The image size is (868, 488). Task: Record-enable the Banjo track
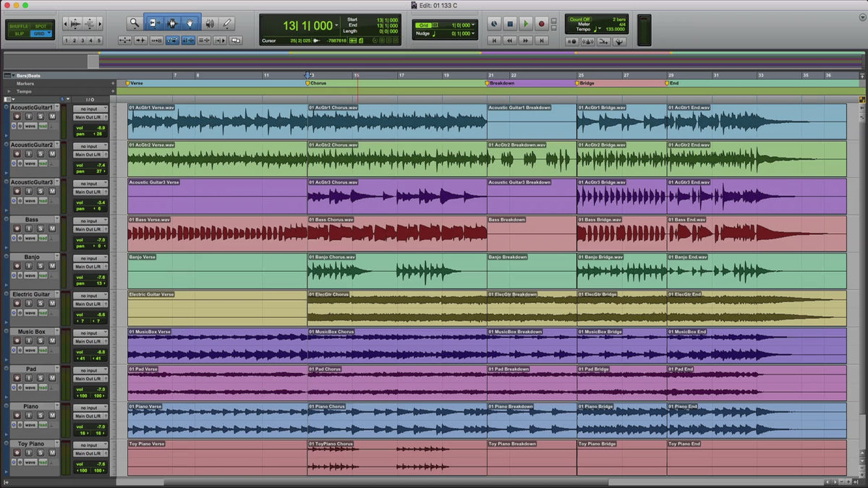(x=17, y=266)
